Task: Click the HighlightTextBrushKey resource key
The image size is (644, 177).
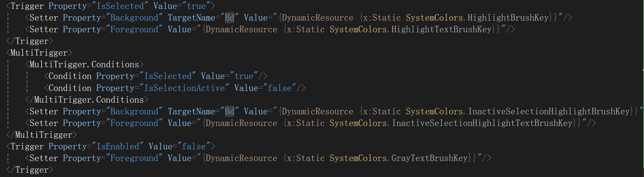Action: coord(441,29)
